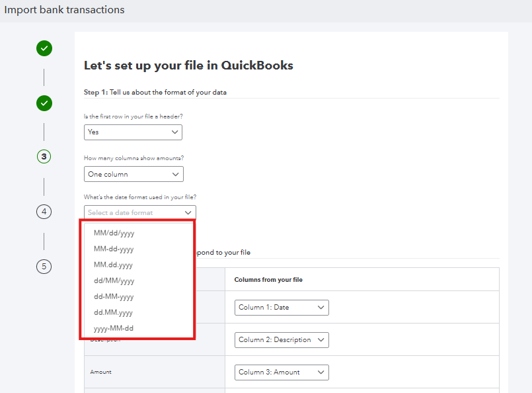Select the MM.dd.yyyy format option

pos(112,265)
